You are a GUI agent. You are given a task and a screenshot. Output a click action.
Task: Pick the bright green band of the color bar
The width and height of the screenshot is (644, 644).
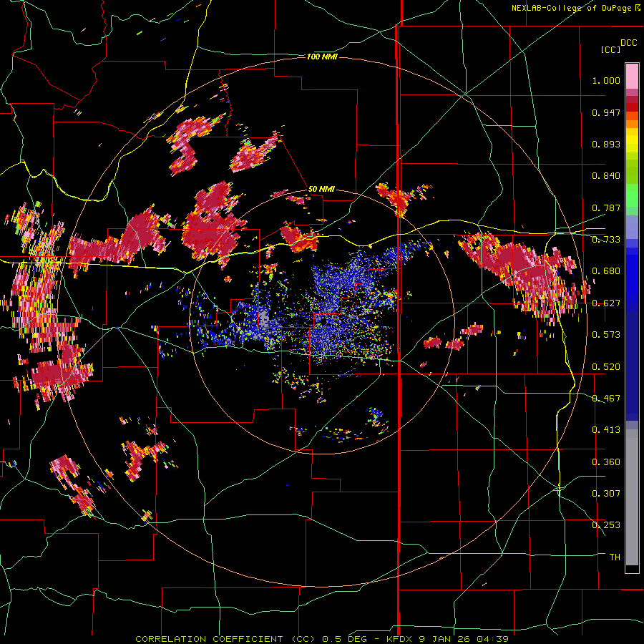click(632, 195)
